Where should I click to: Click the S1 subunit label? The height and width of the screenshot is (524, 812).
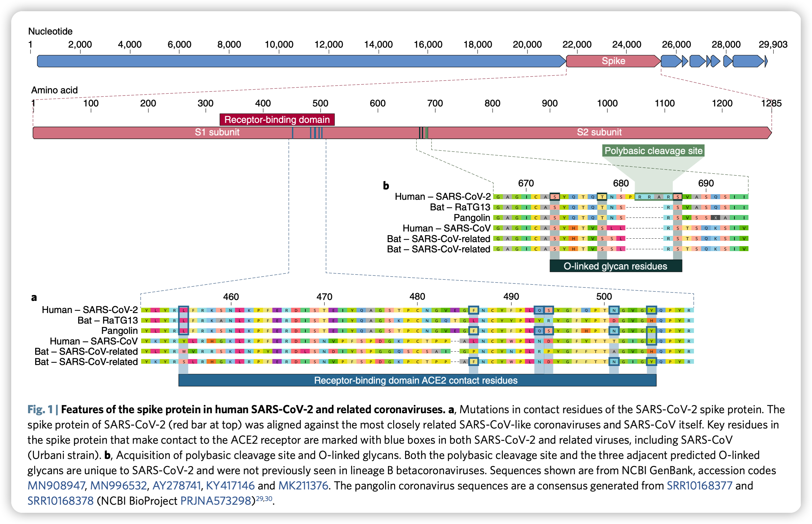tap(217, 132)
